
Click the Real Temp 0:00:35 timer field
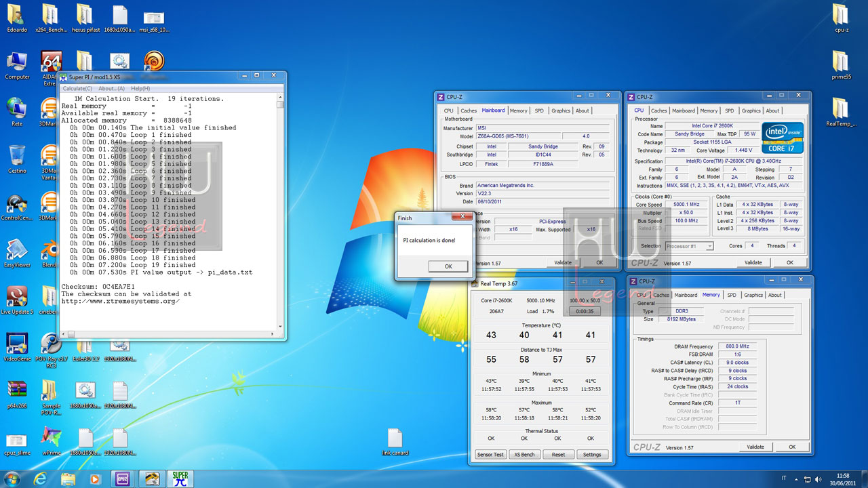click(584, 311)
